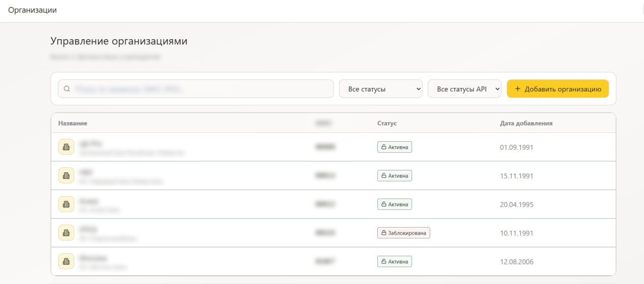
Task: Click the Заблокирована status badge
Action: click(404, 233)
